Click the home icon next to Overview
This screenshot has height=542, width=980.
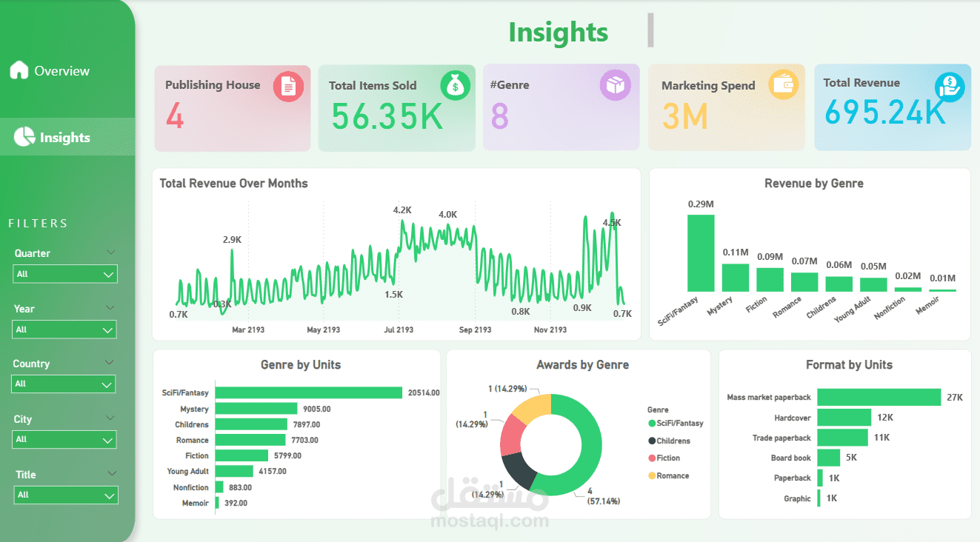pyautogui.click(x=19, y=70)
